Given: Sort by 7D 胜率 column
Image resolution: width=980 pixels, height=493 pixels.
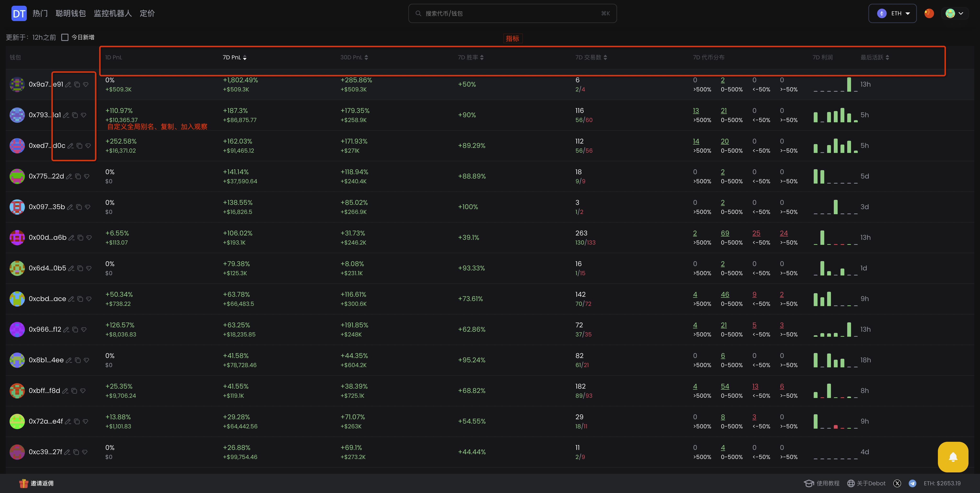Looking at the screenshot, I should pyautogui.click(x=471, y=57).
